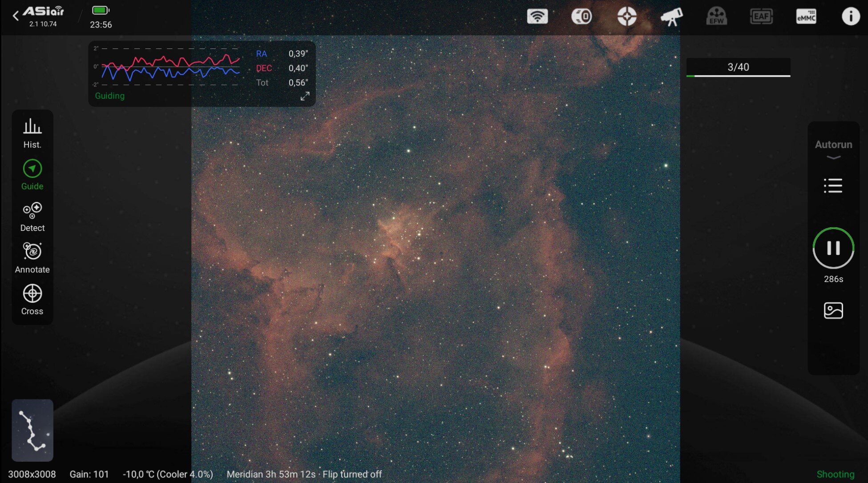The image size is (868, 483).
Task: Open the sky atlas constellation thumbnail
Action: [x=32, y=430]
